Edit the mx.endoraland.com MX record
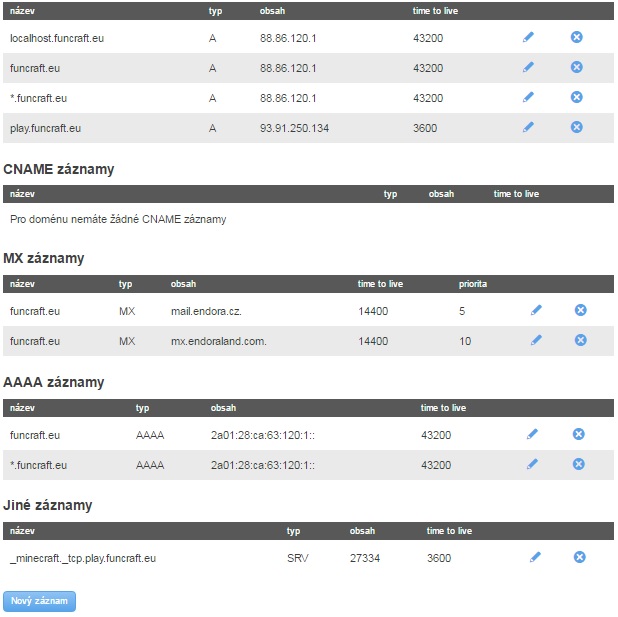This screenshot has width=618, height=617. click(536, 340)
